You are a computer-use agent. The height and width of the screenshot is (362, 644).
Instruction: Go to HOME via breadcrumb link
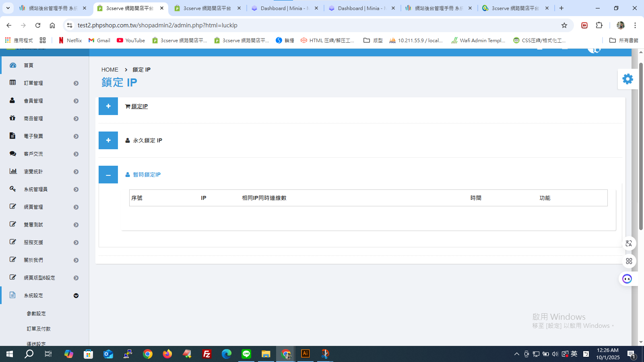point(110,70)
